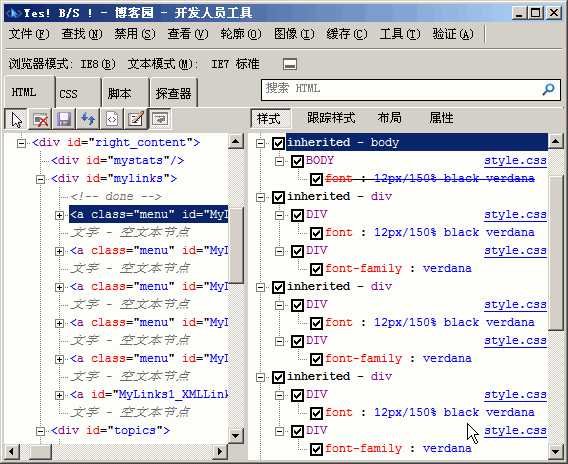Select the 跟踪样式 pane tab
This screenshot has width=568, height=464.
[x=331, y=118]
